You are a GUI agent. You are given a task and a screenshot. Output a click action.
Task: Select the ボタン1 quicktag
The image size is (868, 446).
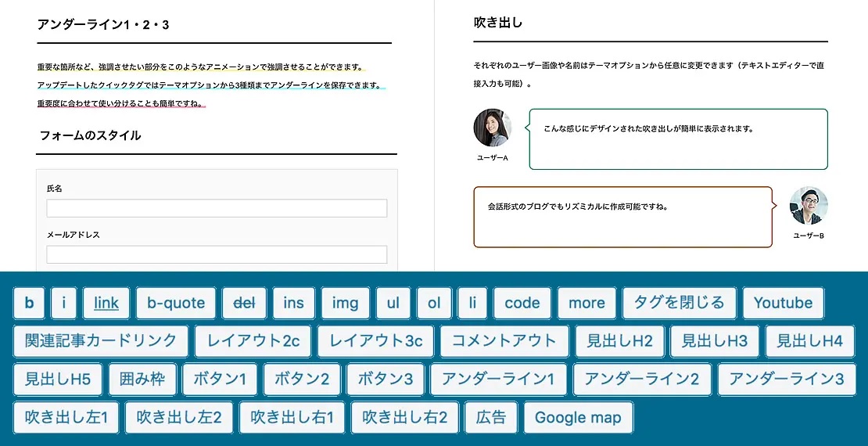220,379
